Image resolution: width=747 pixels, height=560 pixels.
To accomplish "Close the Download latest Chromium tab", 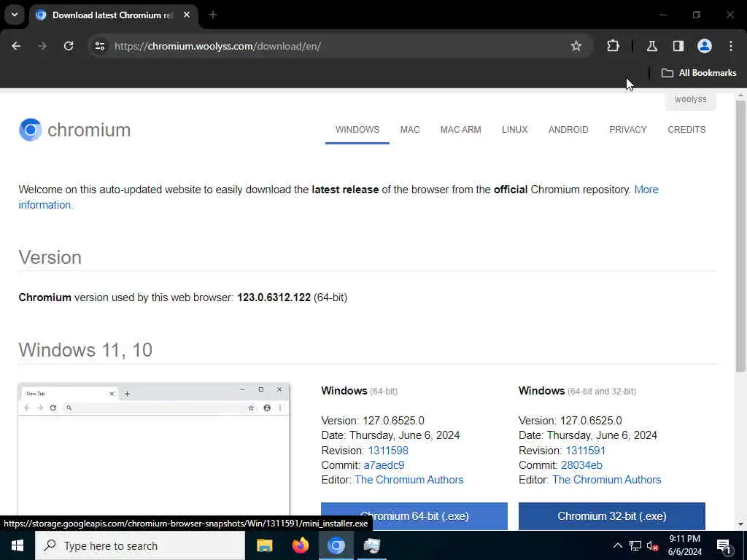I will click(x=187, y=15).
